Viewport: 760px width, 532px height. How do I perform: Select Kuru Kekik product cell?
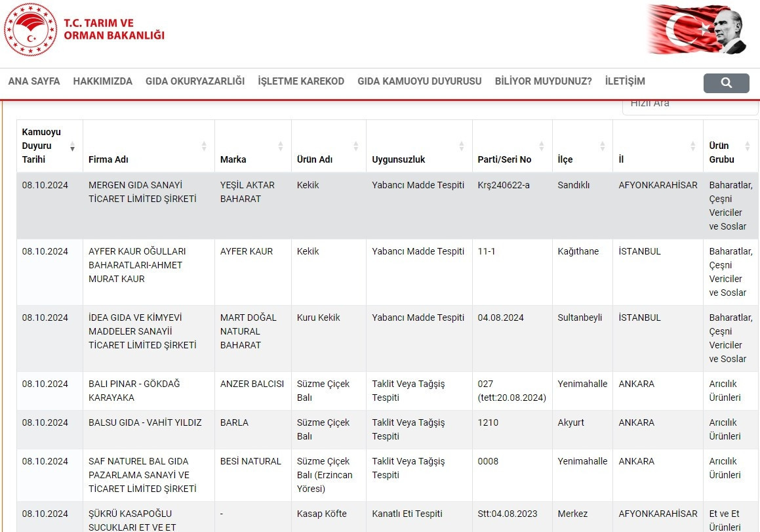point(329,338)
